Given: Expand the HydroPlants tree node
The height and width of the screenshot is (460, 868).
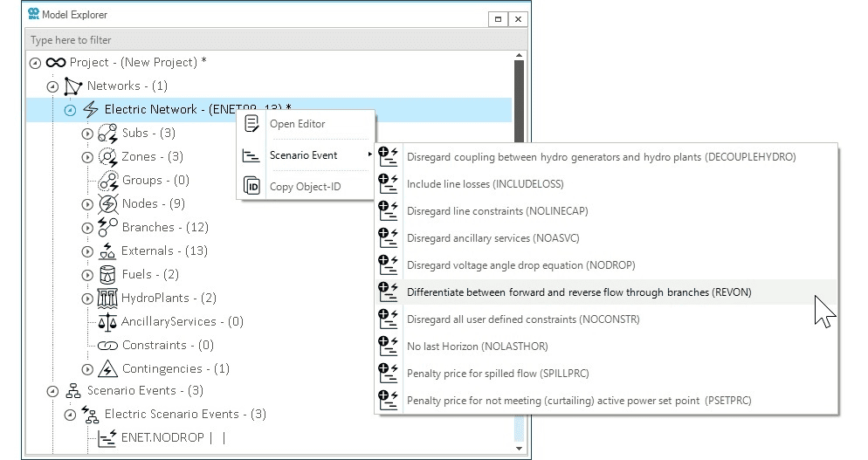Looking at the screenshot, I should point(87,299).
